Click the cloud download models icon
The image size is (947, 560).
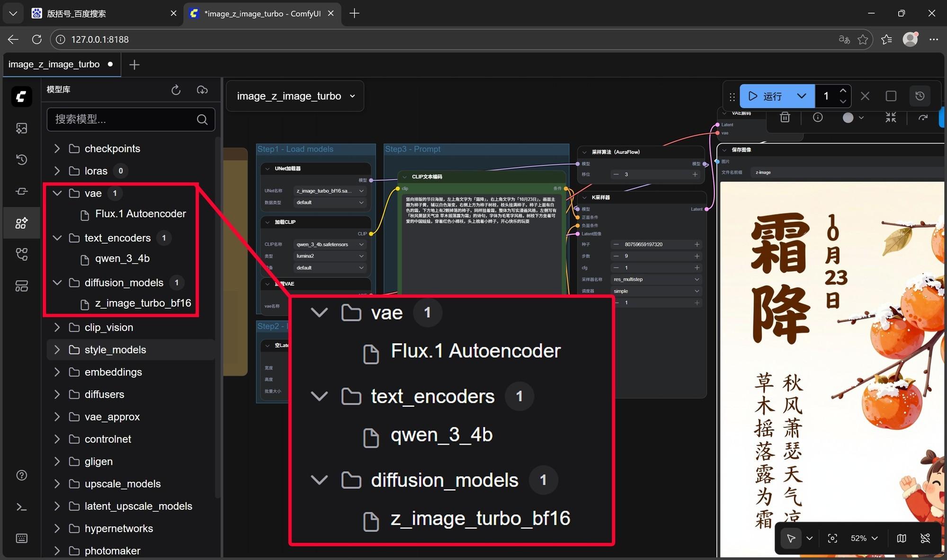(202, 90)
